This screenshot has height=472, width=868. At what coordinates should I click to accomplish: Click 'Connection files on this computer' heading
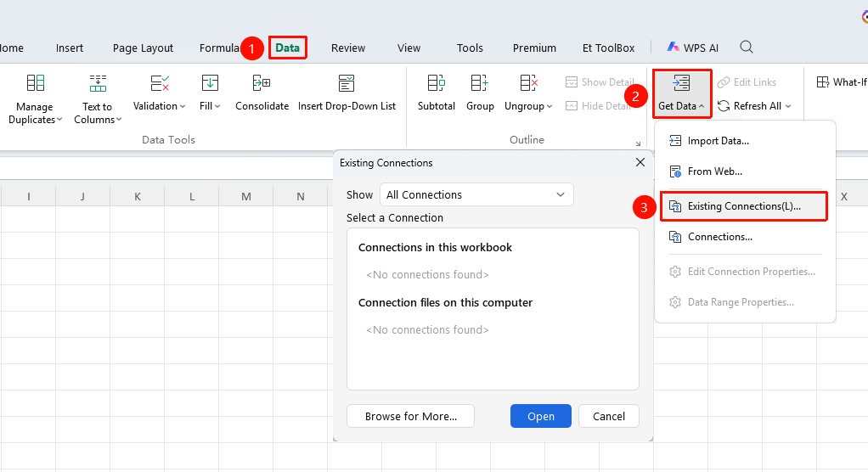(x=445, y=303)
